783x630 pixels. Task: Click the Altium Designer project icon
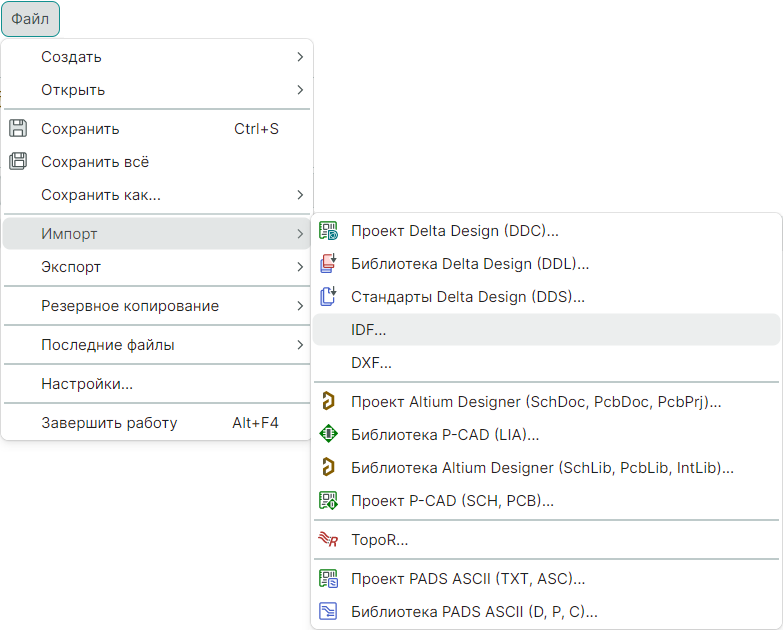(328, 402)
